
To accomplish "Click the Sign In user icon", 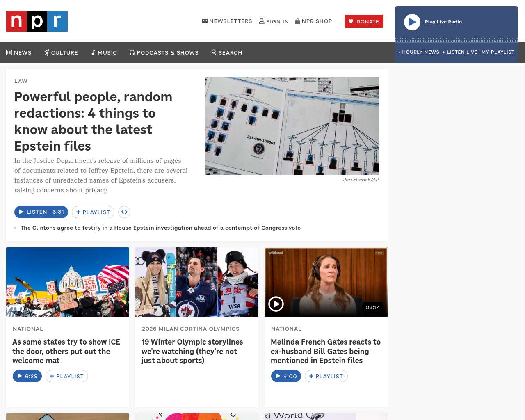I will point(262,21).
